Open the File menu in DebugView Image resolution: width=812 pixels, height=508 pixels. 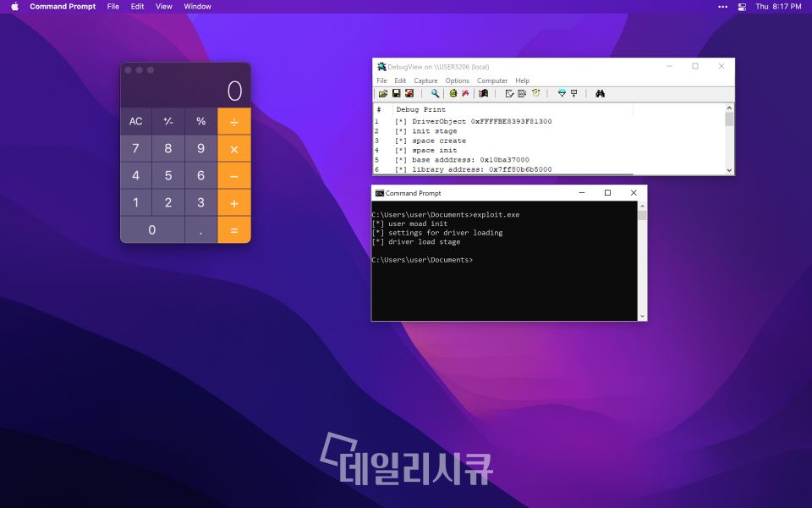pyautogui.click(x=381, y=80)
